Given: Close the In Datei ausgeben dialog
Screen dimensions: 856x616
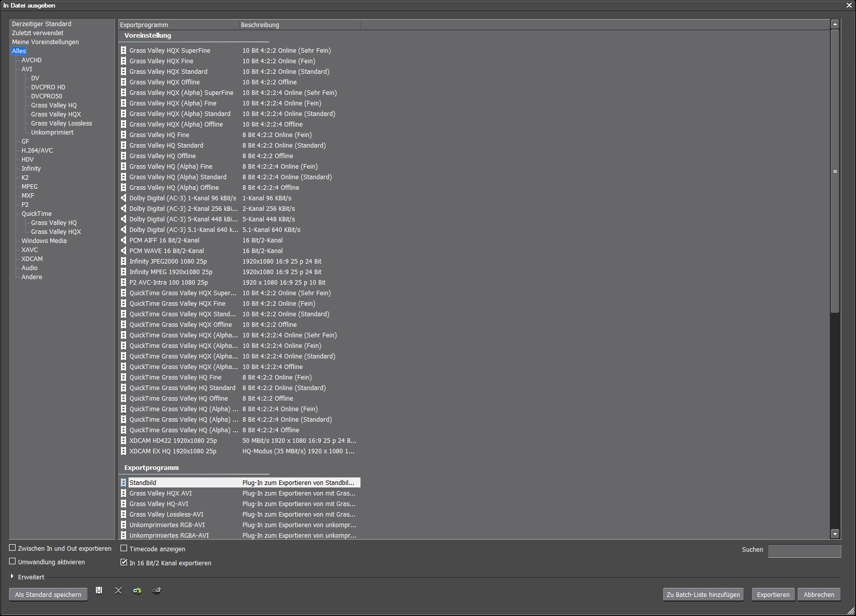Looking at the screenshot, I should [849, 6].
